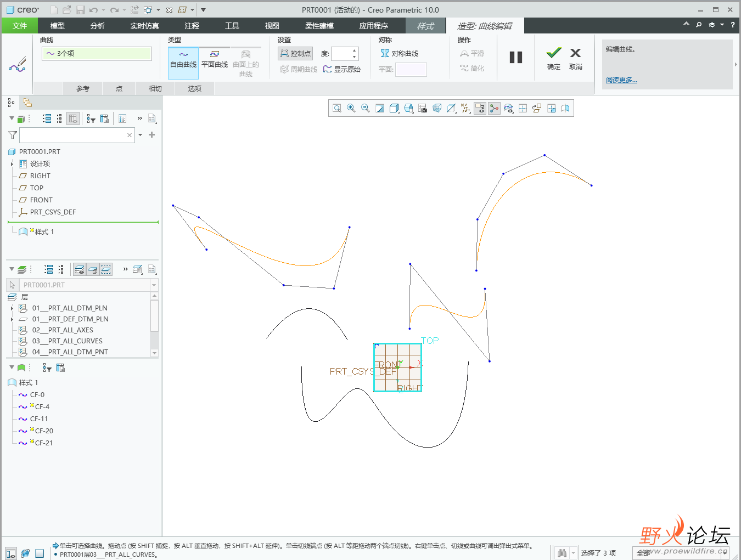Click the view manager camera icon
Viewport: 741px width, 560px height.
click(x=423, y=109)
